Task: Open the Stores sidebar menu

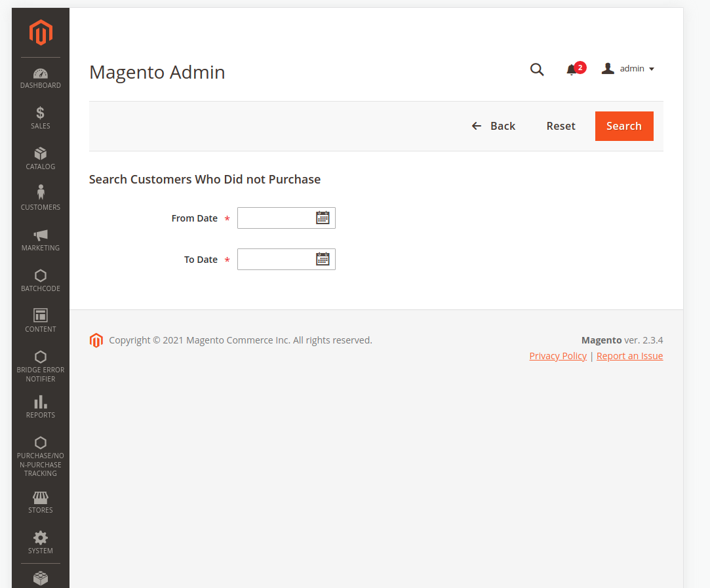Action: click(40, 502)
